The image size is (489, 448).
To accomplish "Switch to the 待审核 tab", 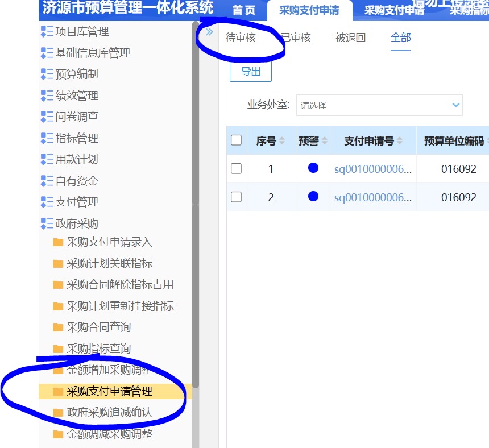I will (241, 38).
